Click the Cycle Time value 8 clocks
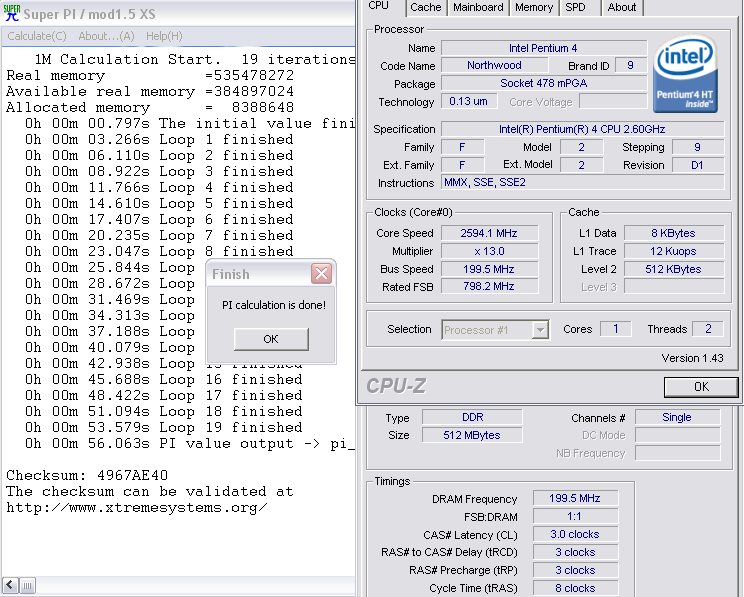 (x=576, y=588)
